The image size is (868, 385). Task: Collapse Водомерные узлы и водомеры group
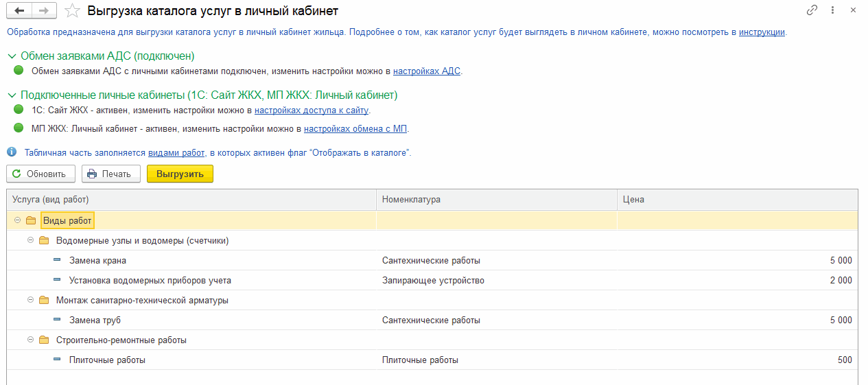[x=30, y=240]
